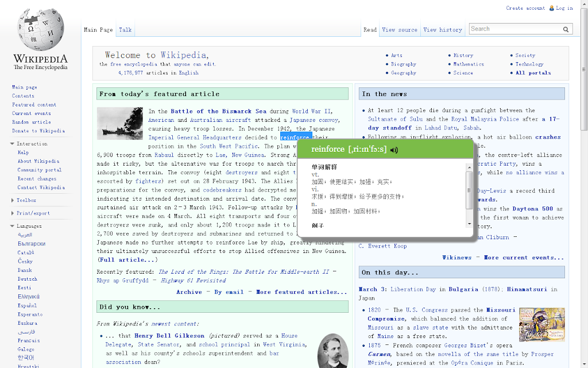The width and height of the screenshot is (588, 368).
Task: Open Highway 61 Revisited link
Action: pyautogui.click(x=193, y=281)
